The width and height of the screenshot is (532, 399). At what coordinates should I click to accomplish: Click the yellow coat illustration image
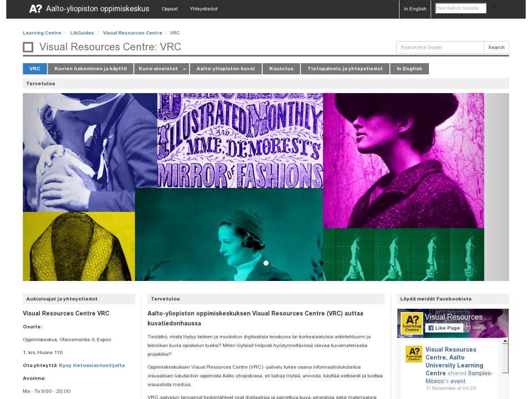79,246
